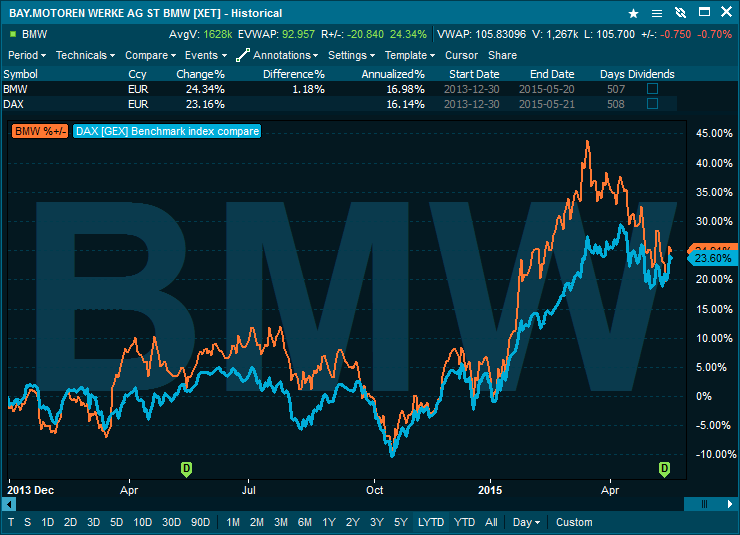Image resolution: width=740 pixels, height=535 pixels.
Task: Open the Custom date range option
Action: pos(574,522)
